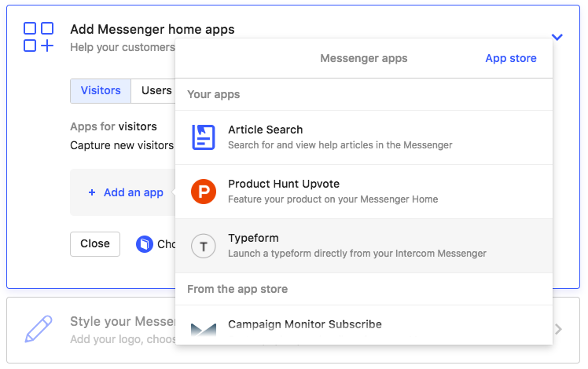Click the Style your Messenger heading
Image resolution: width=588 pixels, height=369 pixels.
(x=123, y=321)
